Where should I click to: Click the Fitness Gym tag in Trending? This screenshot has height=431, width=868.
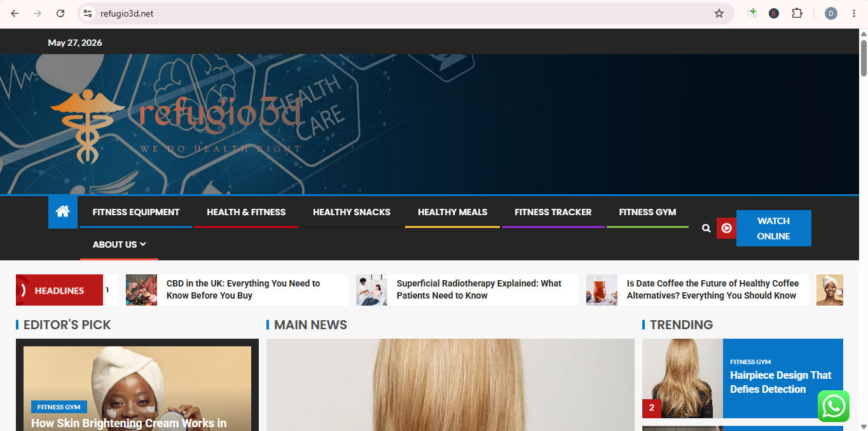click(750, 362)
